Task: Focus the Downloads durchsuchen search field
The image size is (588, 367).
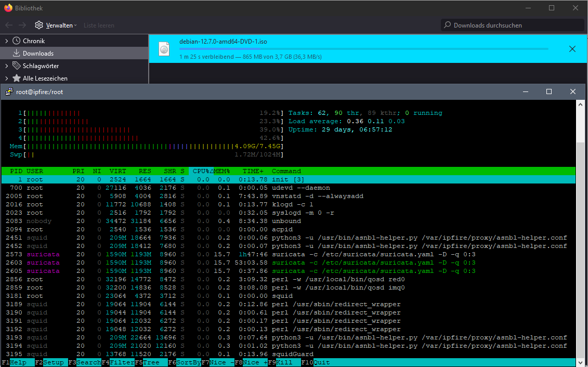Action: click(512, 25)
